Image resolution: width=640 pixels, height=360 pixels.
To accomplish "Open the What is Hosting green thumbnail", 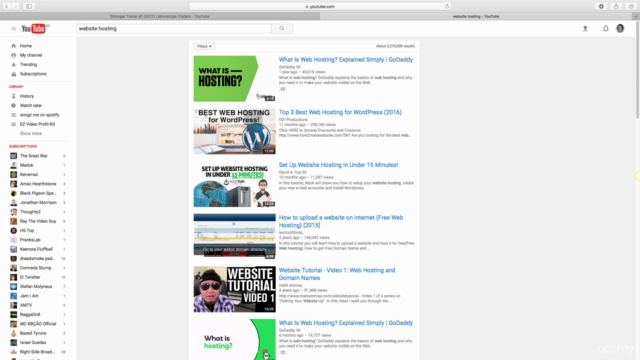I will (x=234, y=79).
